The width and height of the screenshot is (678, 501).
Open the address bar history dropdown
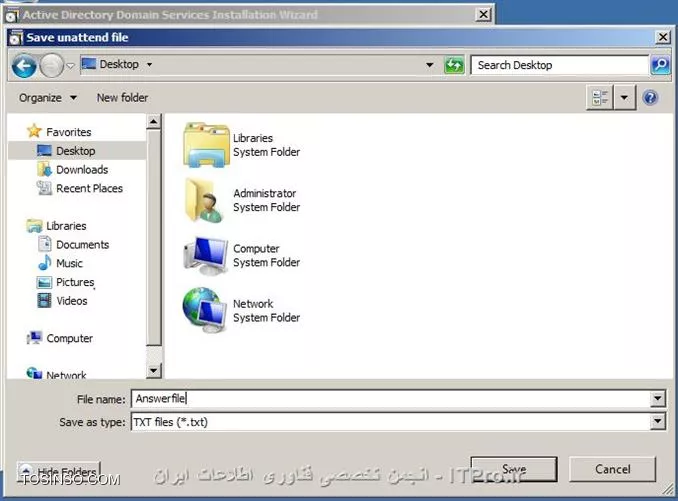click(429, 65)
